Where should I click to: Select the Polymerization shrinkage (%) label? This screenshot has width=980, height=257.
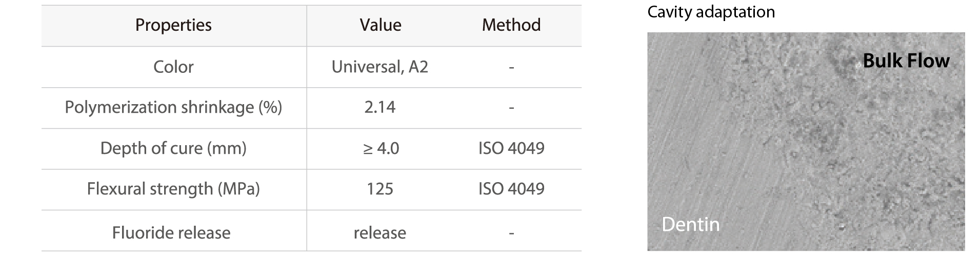(173, 107)
